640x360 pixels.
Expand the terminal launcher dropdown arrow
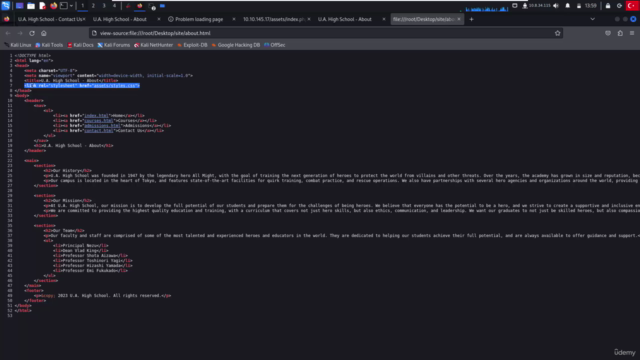click(x=71, y=6)
